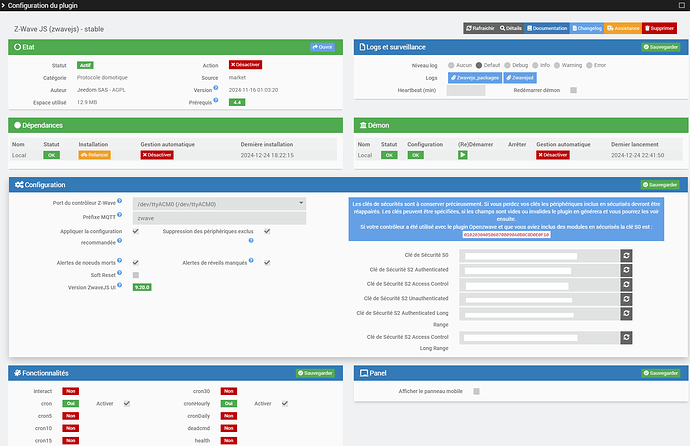This screenshot has height=446, width=690.
Task: Regenerate the S2 Authenticated security key
Action: pos(626,270)
